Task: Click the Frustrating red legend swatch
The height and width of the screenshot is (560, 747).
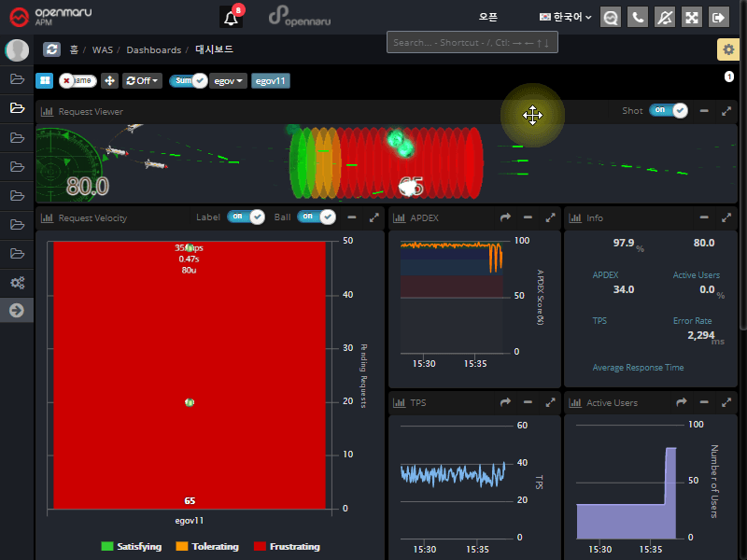Action: pos(261,547)
